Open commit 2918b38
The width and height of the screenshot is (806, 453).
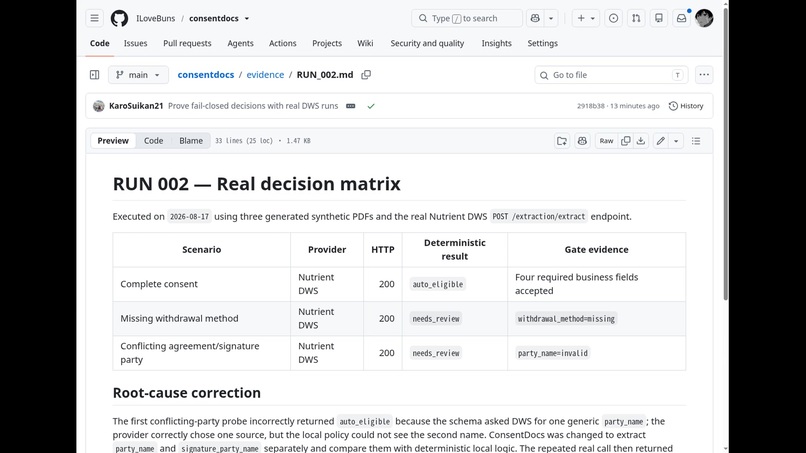(591, 106)
